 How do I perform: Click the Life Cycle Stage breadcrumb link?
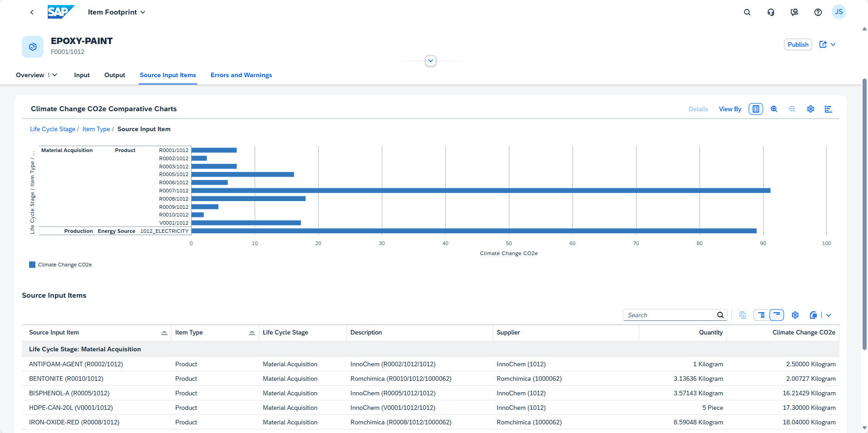point(53,129)
